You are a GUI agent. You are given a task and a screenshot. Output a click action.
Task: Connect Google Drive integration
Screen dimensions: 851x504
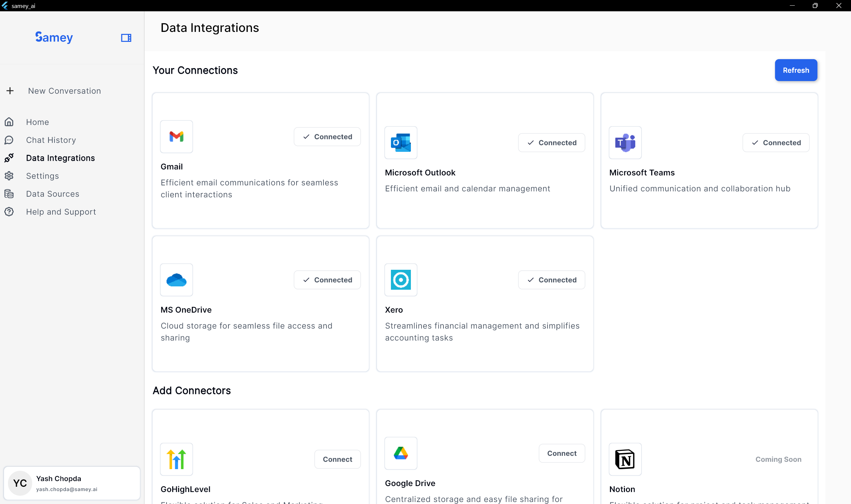click(562, 454)
